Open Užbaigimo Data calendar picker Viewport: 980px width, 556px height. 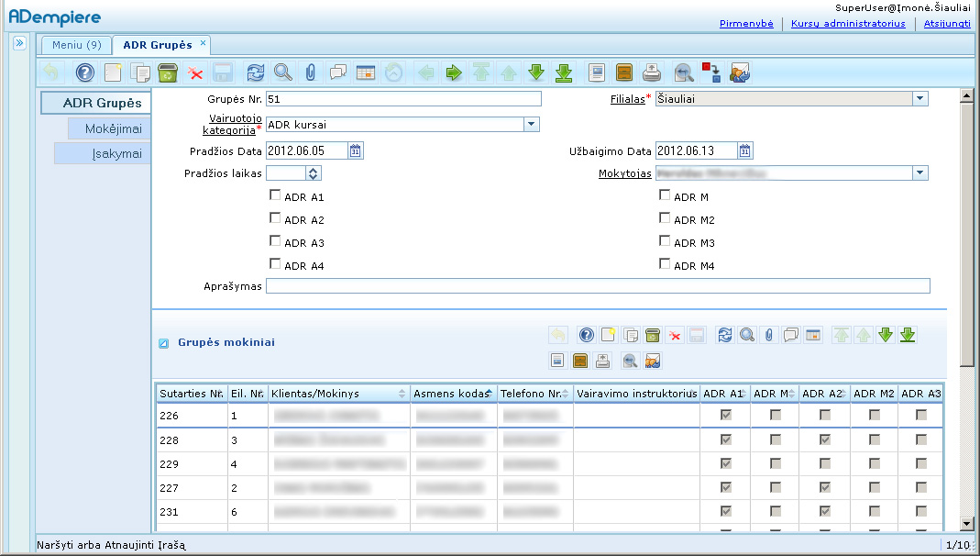pos(744,150)
